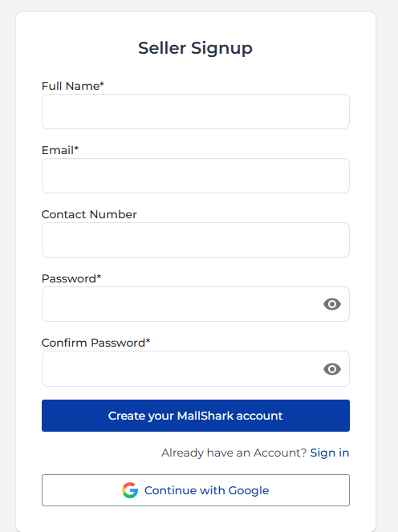Screen dimensions: 398x532
Task: Choose Continue with Google sign-up
Action: 196,490
